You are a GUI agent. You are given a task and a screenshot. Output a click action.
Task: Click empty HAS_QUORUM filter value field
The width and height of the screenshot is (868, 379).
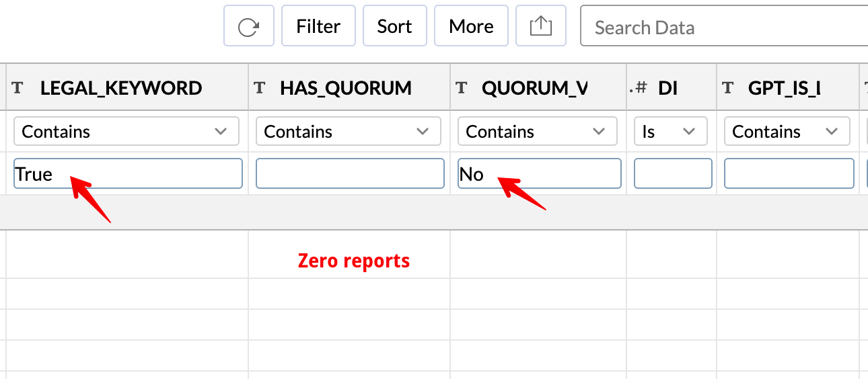click(x=350, y=173)
